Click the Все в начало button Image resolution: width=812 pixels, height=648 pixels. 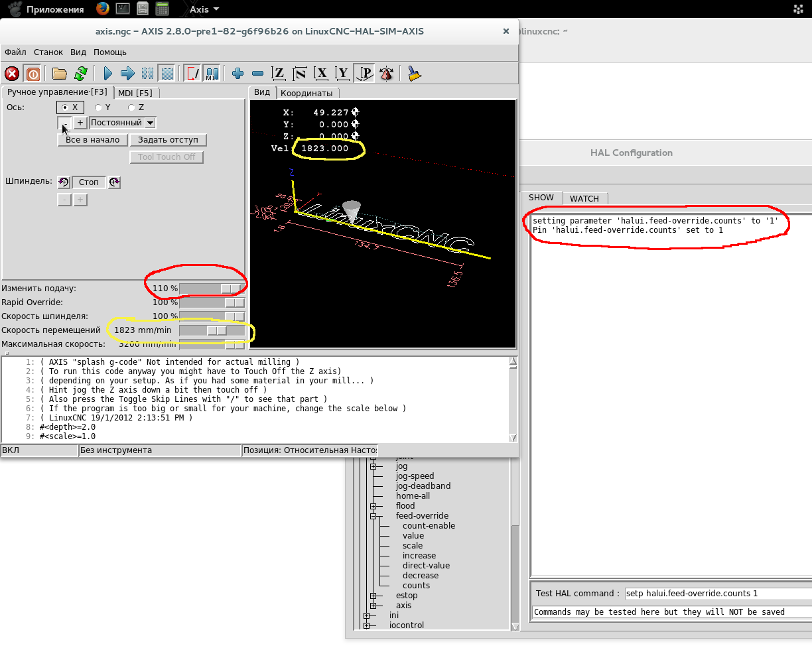coord(93,140)
